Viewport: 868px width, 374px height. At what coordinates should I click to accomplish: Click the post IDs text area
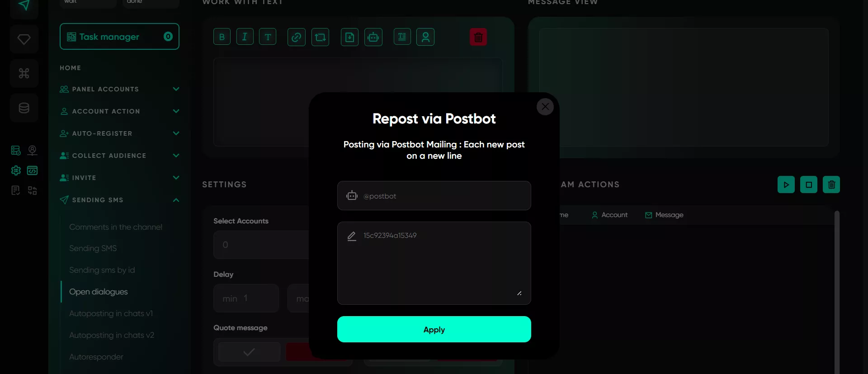(x=434, y=263)
